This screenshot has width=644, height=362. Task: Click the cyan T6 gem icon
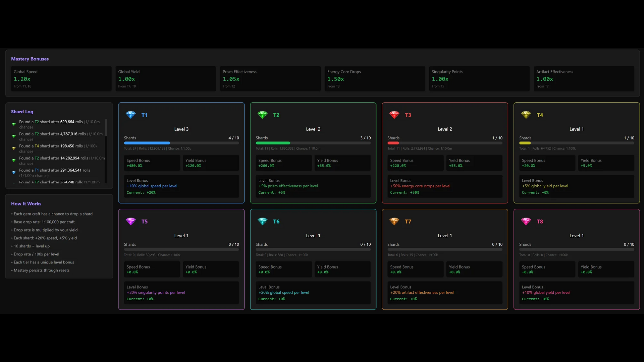click(262, 222)
